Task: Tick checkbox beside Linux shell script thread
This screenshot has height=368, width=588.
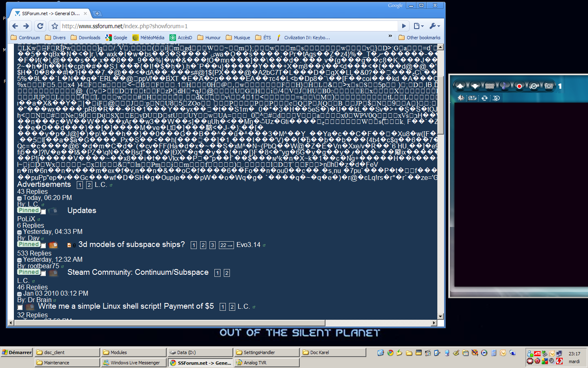Action: [x=20, y=307]
